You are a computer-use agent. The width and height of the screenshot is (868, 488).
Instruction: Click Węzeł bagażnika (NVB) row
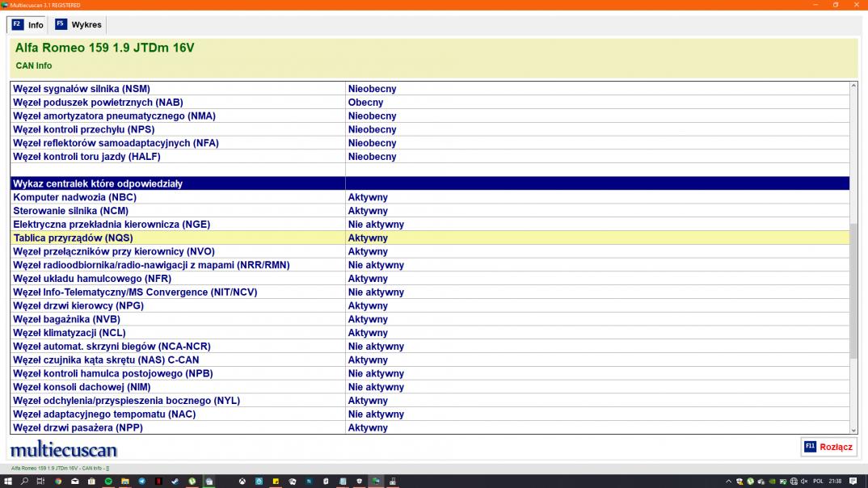point(430,319)
